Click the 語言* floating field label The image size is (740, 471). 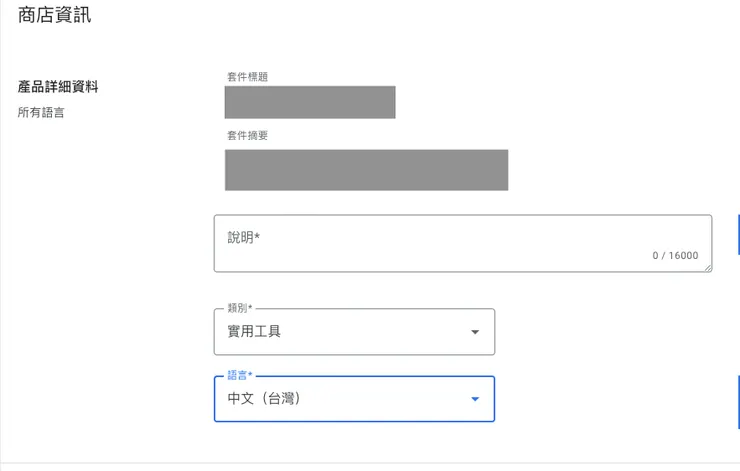click(239, 375)
